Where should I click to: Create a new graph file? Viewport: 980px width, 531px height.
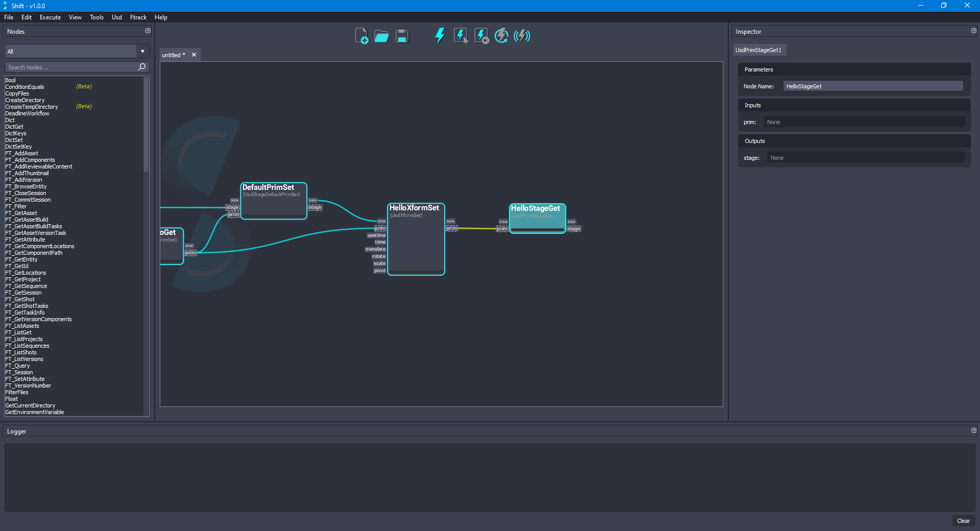pos(362,36)
